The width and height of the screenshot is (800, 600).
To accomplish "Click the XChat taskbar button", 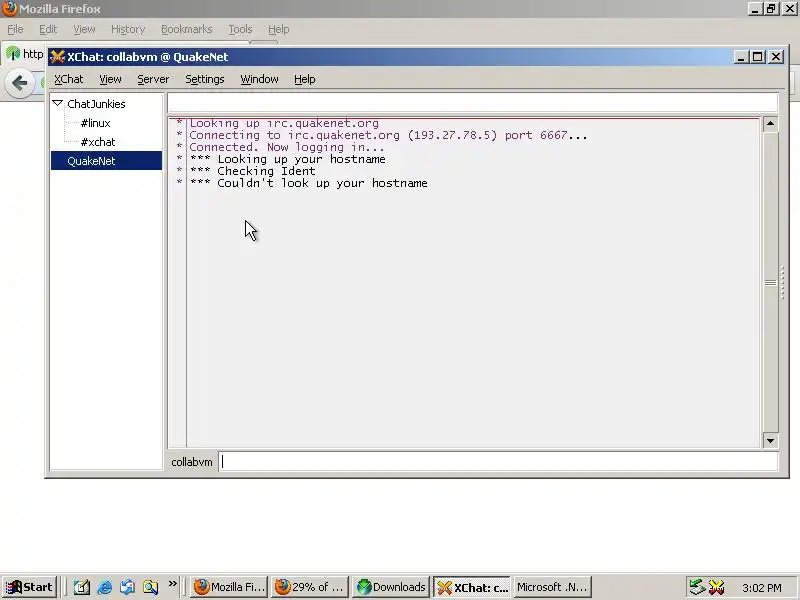I will click(471, 587).
